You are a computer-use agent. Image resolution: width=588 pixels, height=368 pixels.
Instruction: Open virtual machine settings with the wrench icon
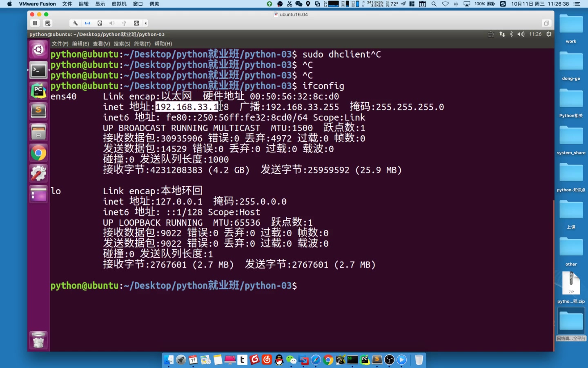click(x=75, y=23)
